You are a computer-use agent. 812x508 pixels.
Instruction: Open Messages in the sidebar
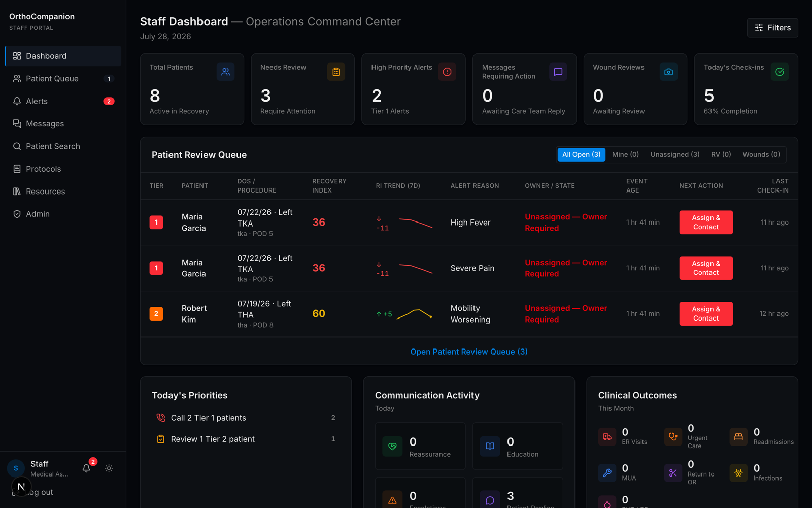(63, 123)
